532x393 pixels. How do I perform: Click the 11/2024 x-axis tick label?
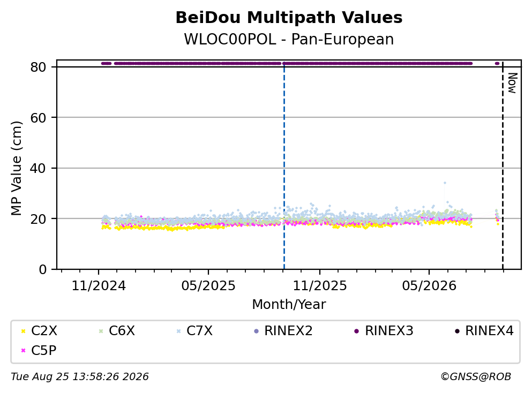click(99, 286)
